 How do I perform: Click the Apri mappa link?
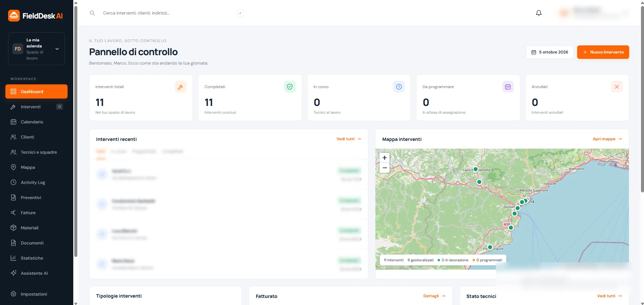607,139
